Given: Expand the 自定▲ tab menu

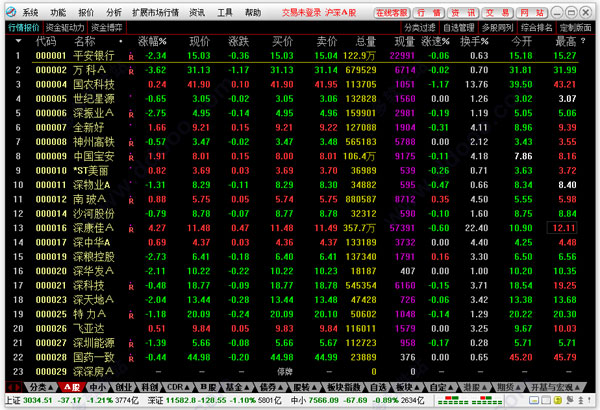Looking at the screenshot, I should point(441,387).
